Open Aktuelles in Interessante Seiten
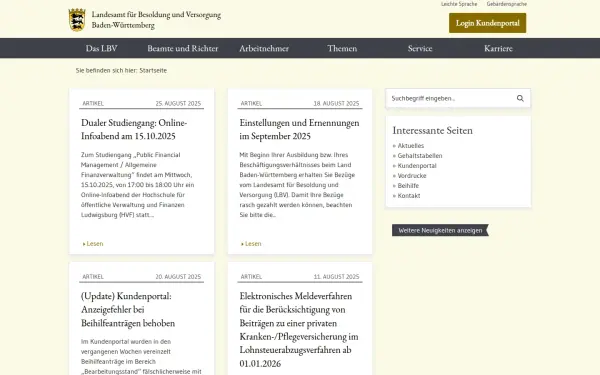The width and height of the screenshot is (600, 375). tap(411, 146)
